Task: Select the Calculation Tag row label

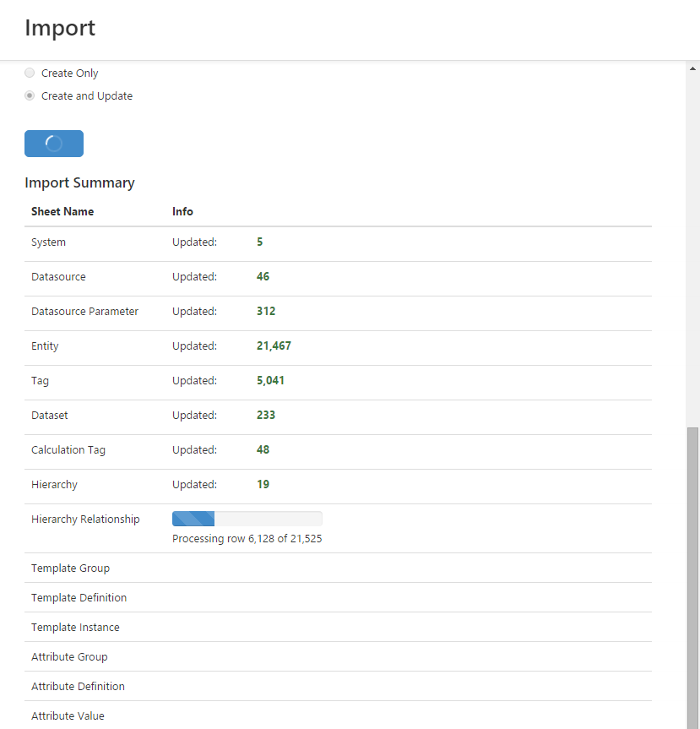Action: (x=68, y=450)
